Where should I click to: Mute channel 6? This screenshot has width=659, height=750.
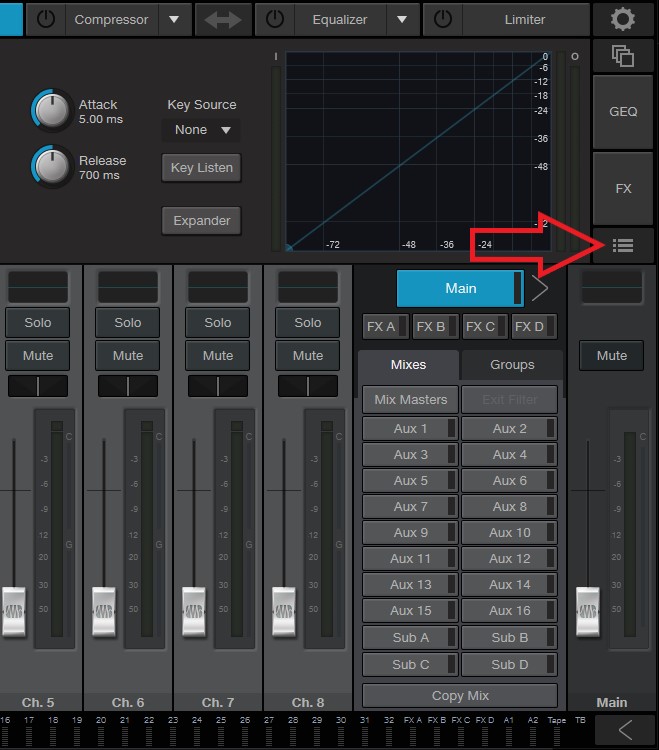128,356
